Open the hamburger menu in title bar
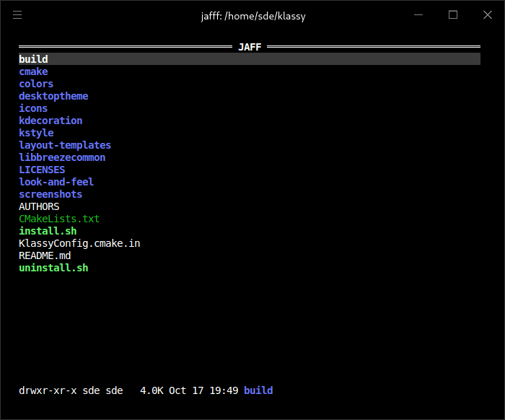This screenshot has width=505, height=420. coord(17,15)
